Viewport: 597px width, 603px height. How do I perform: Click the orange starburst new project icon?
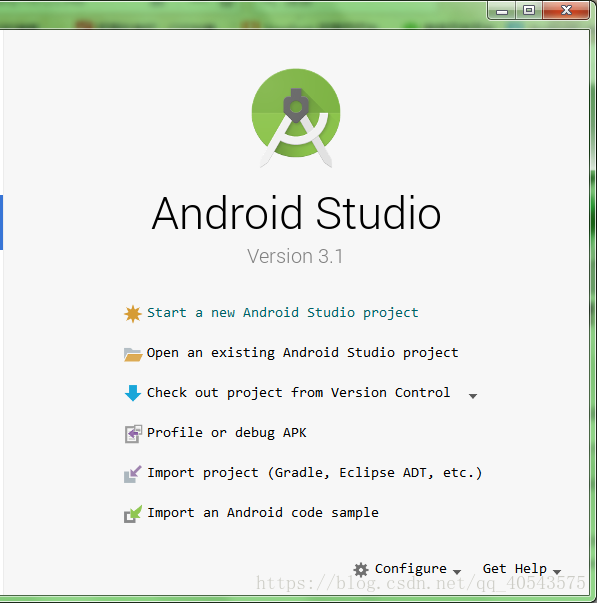click(x=133, y=314)
